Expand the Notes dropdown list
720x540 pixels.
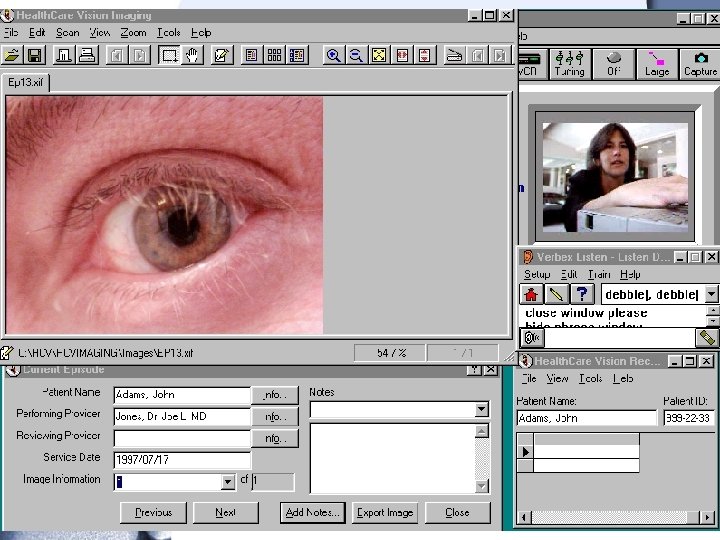(481, 409)
